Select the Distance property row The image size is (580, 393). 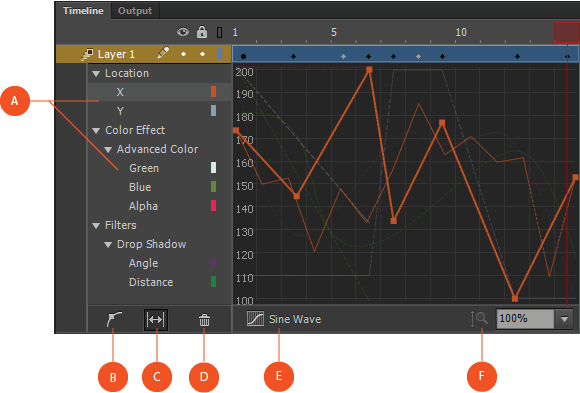(x=159, y=282)
